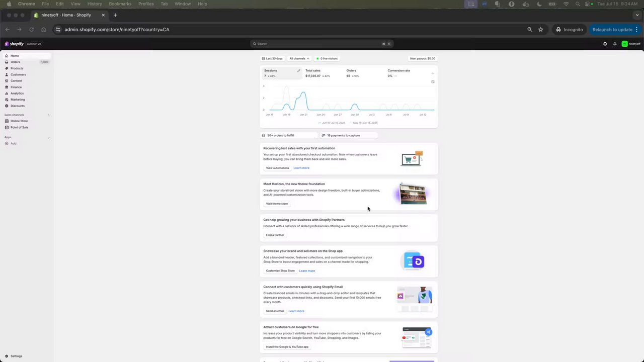This screenshot has height=362, width=644.
Task: Open the History menu
Action: pos(95,4)
